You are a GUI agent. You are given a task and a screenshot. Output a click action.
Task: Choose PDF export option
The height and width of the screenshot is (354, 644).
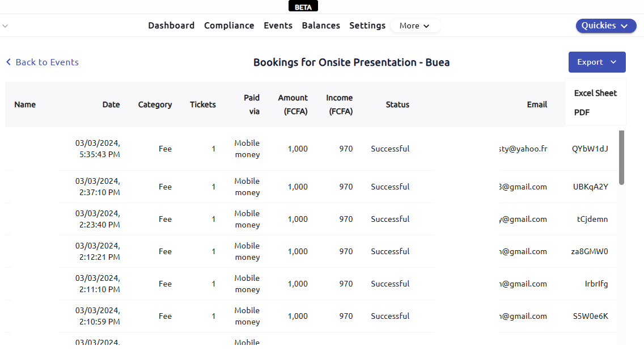582,112
